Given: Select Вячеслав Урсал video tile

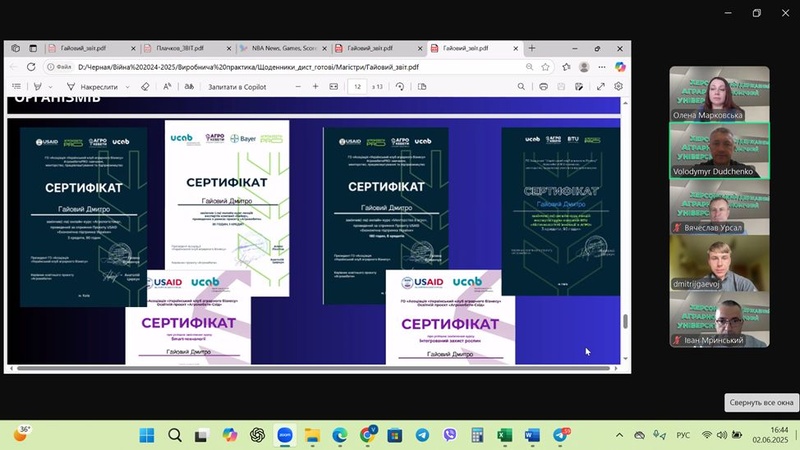Looking at the screenshot, I should coord(719,207).
